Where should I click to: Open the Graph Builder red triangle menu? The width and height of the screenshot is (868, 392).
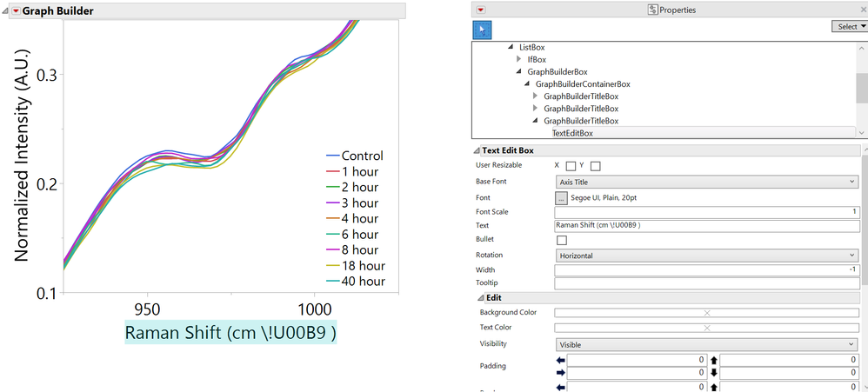(x=16, y=11)
